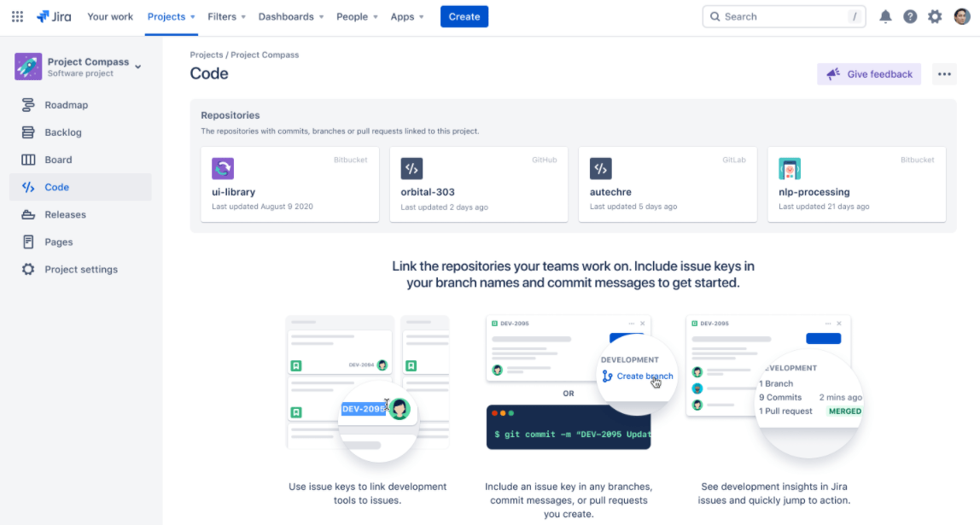Image resolution: width=980 pixels, height=525 pixels.
Task: Click 'Last updated August 9 2020' text
Action: 263,207
